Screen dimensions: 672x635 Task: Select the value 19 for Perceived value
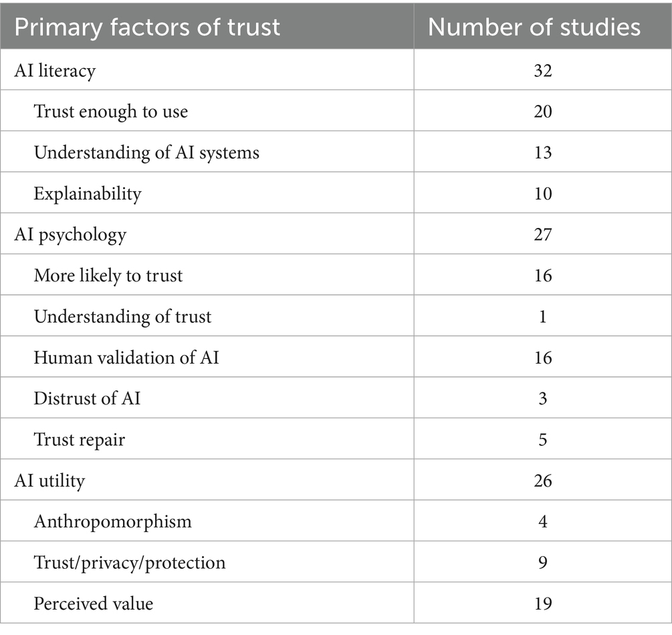[x=542, y=604]
